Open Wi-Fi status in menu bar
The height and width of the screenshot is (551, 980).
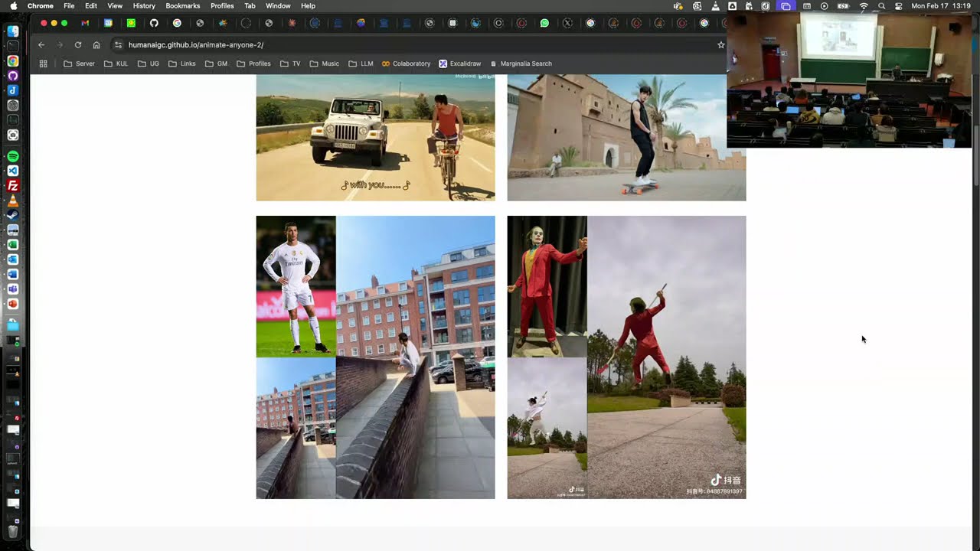point(864,5)
